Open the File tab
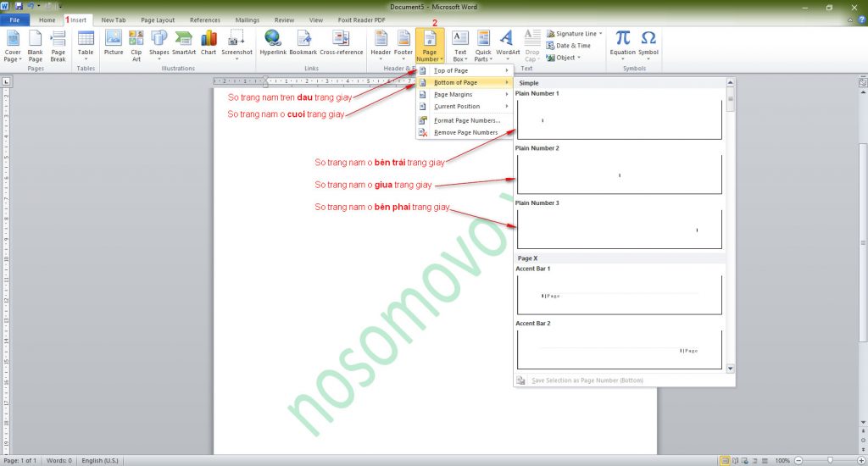The width and height of the screenshot is (868, 466). (x=15, y=19)
